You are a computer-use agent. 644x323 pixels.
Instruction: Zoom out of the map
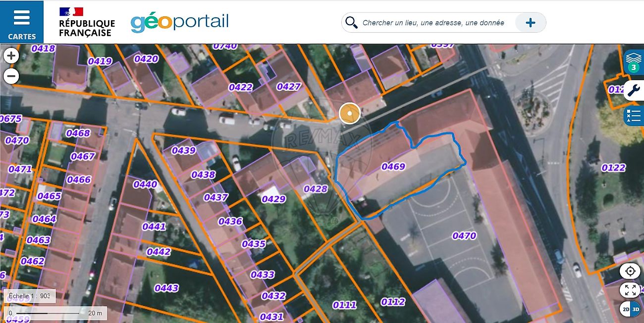coord(11,76)
